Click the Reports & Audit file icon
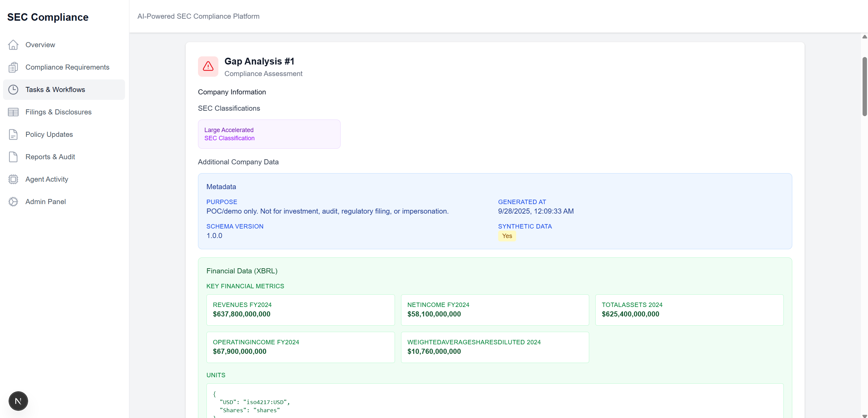The width and height of the screenshot is (868, 418). 13,157
